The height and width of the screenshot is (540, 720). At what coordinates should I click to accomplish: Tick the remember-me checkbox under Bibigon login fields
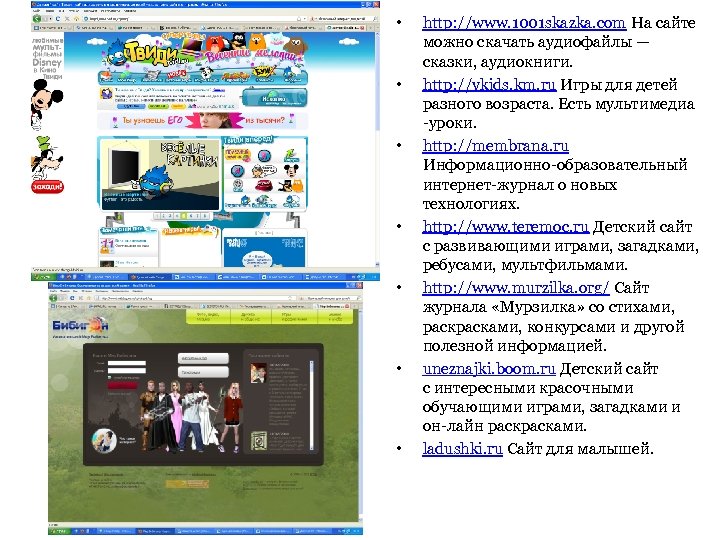click(x=109, y=377)
